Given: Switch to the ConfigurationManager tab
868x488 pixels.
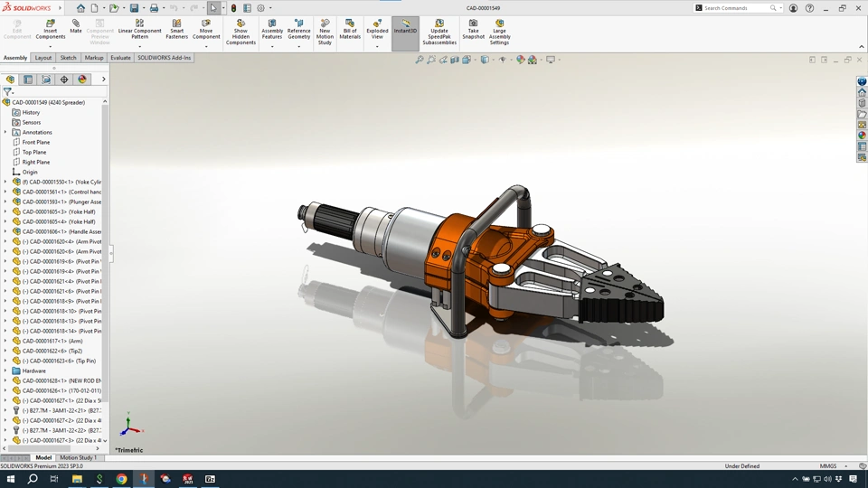Looking at the screenshot, I should click(x=46, y=80).
